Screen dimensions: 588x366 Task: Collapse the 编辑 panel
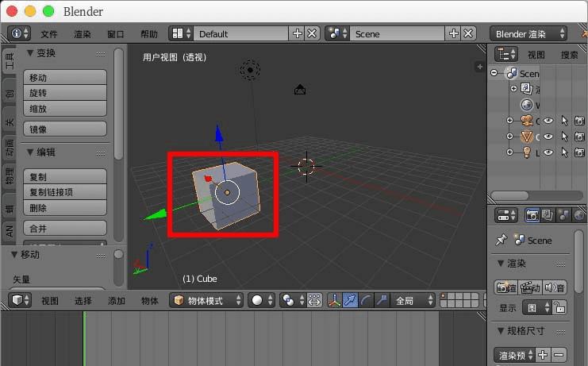[30, 152]
